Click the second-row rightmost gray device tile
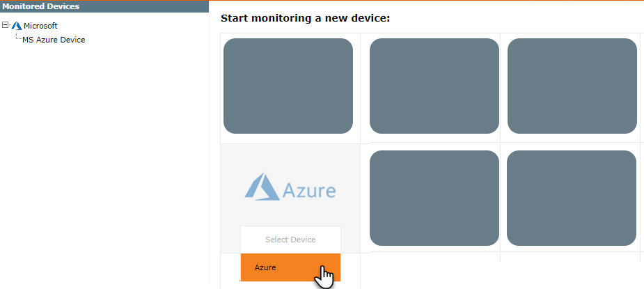Screen dimensions: 644x289 tap(572, 198)
